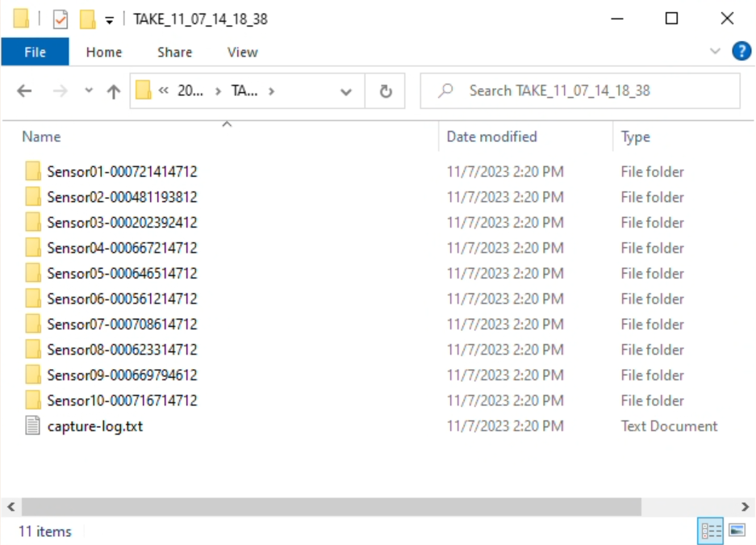Screen dimensions: 756x545
Task: Open the recent locations dropdown arrow
Action: pyautogui.click(x=89, y=91)
